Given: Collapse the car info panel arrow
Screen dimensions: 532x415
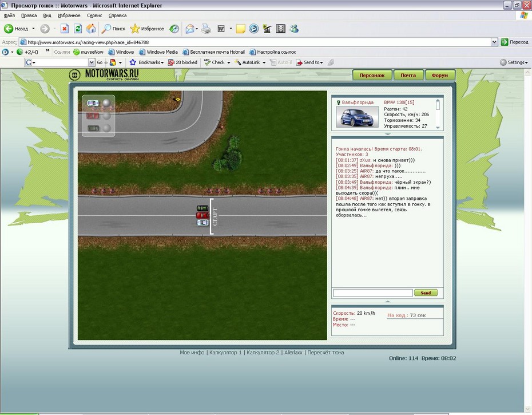Looking at the screenshot, I should coord(387,134).
